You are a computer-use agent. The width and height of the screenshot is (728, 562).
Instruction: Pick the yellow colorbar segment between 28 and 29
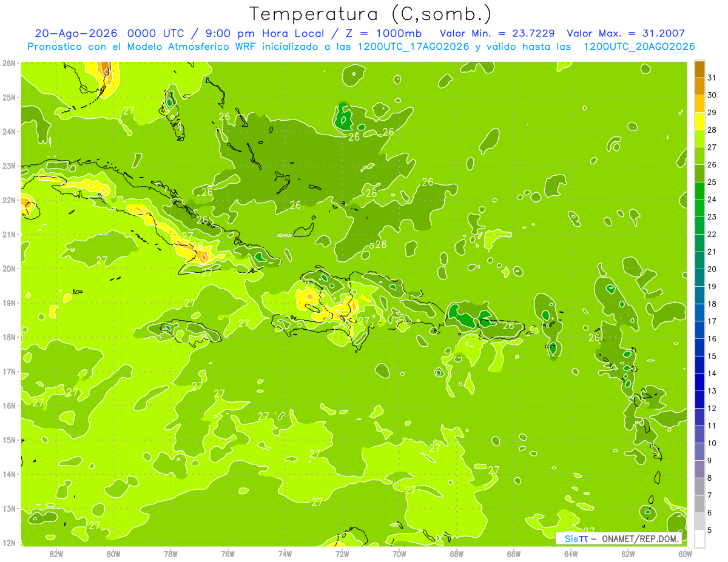click(x=699, y=121)
